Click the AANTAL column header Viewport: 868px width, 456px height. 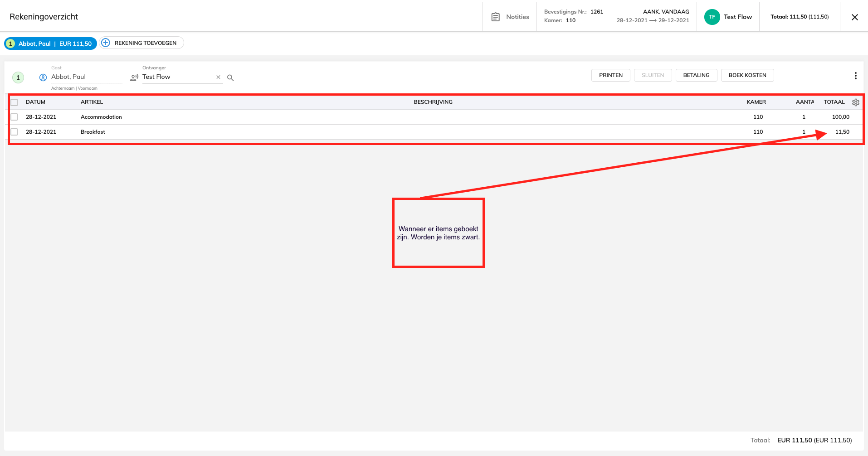pos(805,102)
